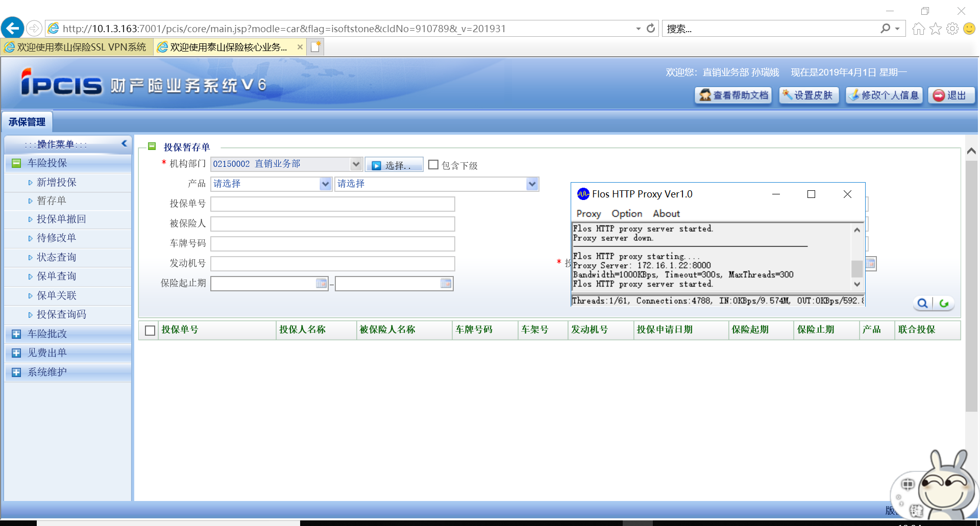Click the 投保单号 input field
Viewport: 980px width, 526px height.
click(x=332, y=204)
